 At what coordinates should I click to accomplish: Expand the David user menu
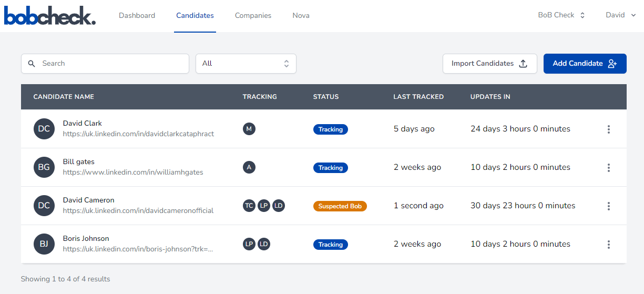(x=621, y=15)
